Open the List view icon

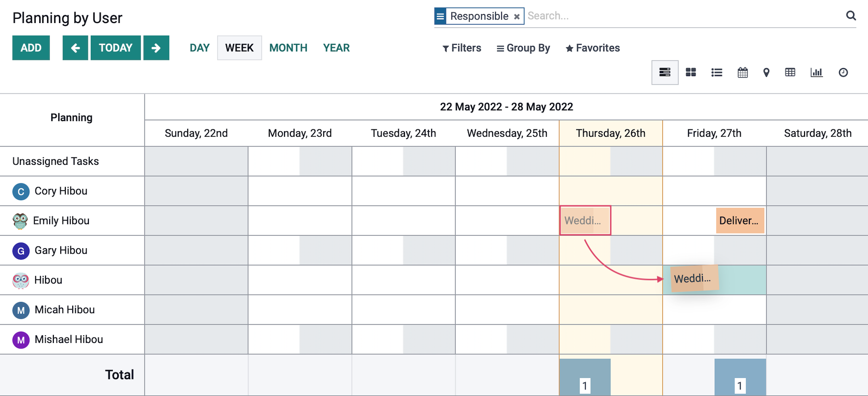(x=717, y=72)
